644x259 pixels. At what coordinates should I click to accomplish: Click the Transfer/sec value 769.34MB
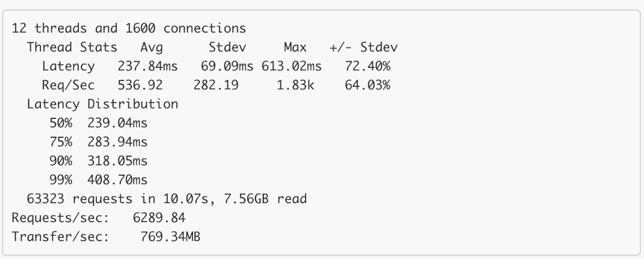(x=170, y=237)
